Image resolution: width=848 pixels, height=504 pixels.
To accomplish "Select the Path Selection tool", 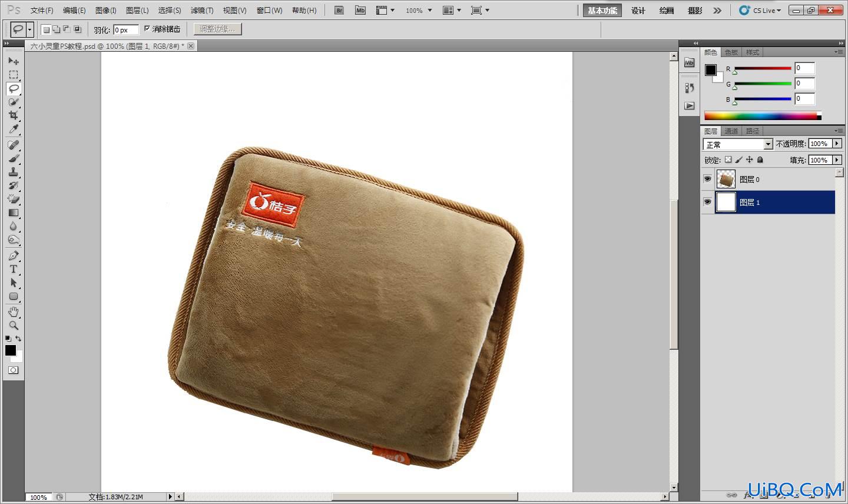I will (x=14, y=283).
